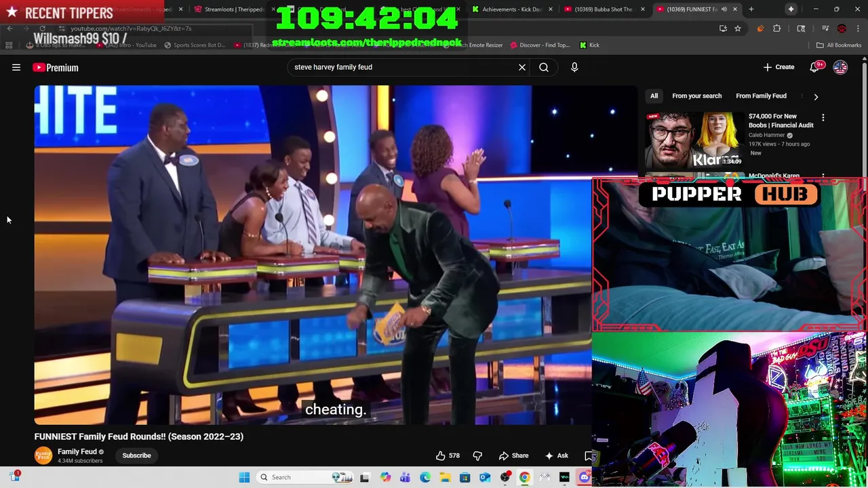Open the Kick bookmark
This screenshot has height=488, width=868.
click(x=589, y=45)
